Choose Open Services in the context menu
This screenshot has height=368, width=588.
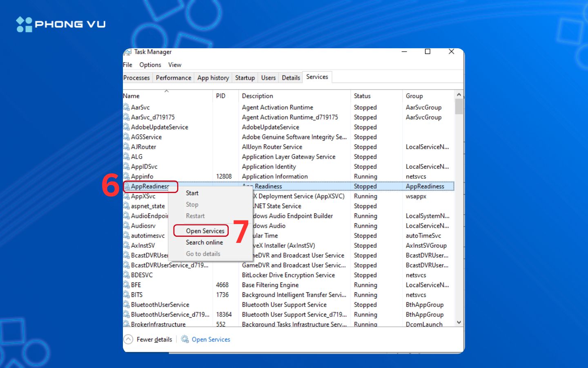coord(205,231)
